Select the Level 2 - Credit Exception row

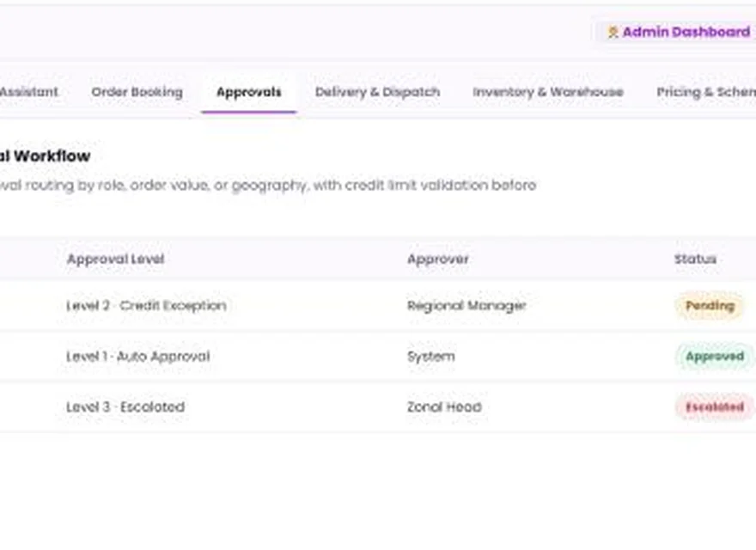378,306
